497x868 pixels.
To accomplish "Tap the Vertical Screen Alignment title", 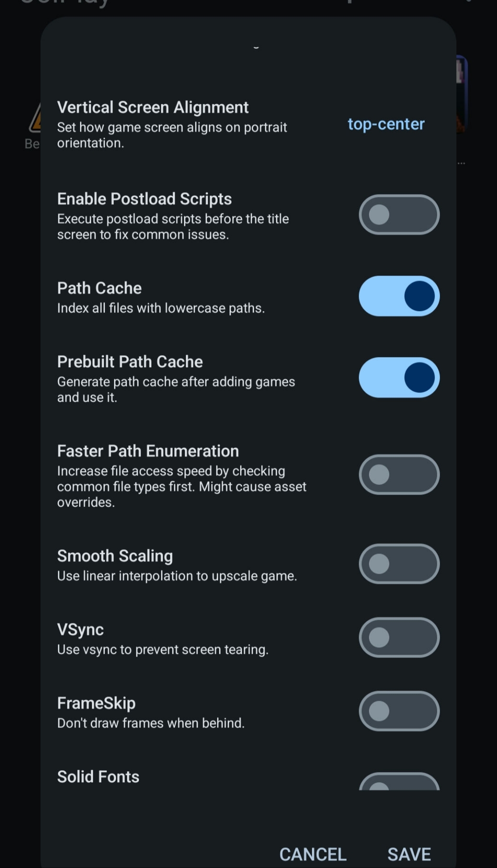I will point(153,107).
